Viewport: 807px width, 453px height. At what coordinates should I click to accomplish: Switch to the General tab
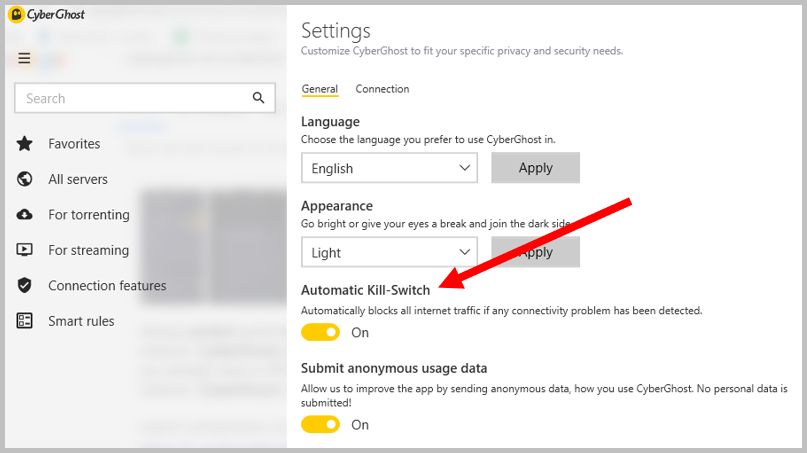[x=320, y=89]
